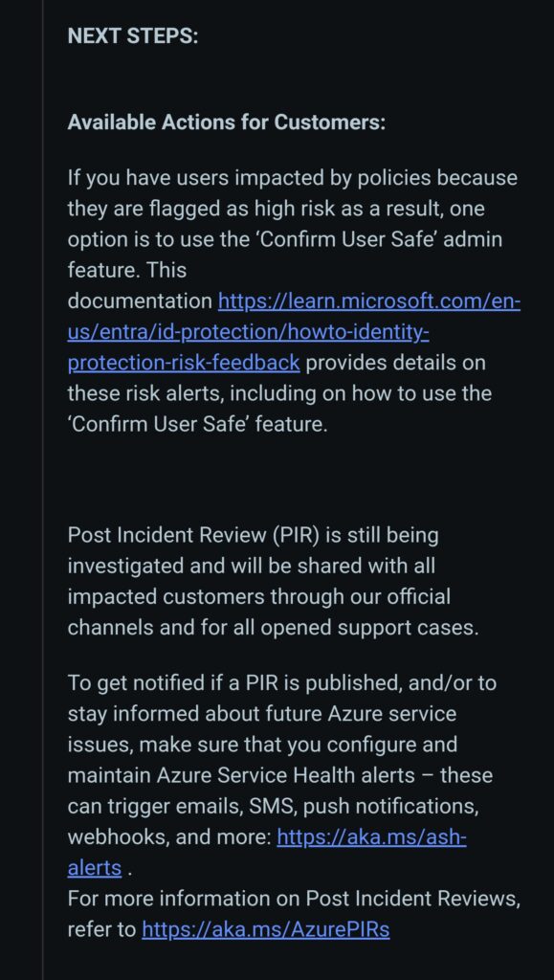This screenshot has width=554, height=980.
Task: Open the learn.microsoft.com/en- documentation link
Action: coord(368,301)
